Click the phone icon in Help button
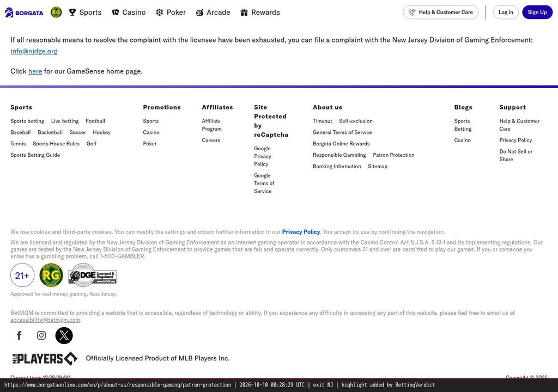 (412, 12)
